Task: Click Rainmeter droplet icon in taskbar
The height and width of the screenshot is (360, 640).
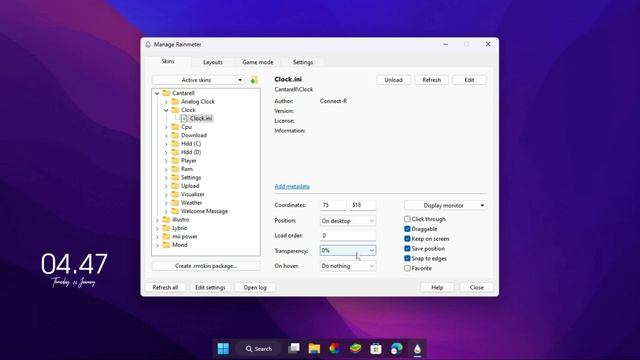Action: coord(417,349)
